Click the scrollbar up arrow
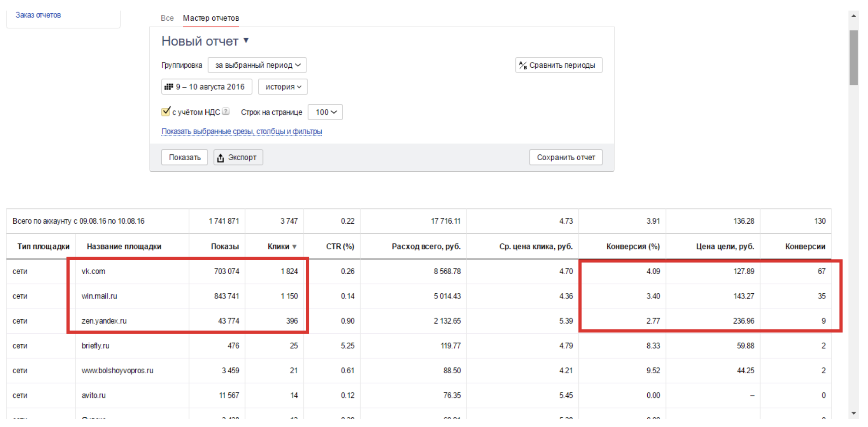 tap(853, 16)
